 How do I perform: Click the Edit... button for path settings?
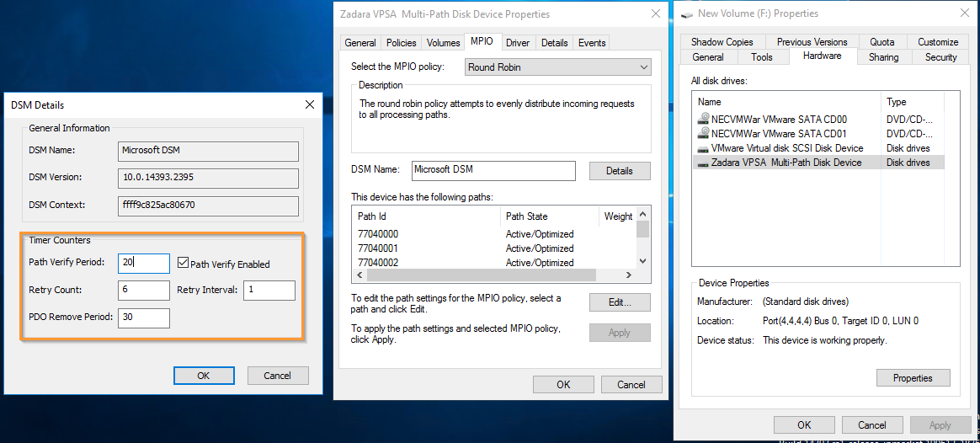click(x=620, y=302)
